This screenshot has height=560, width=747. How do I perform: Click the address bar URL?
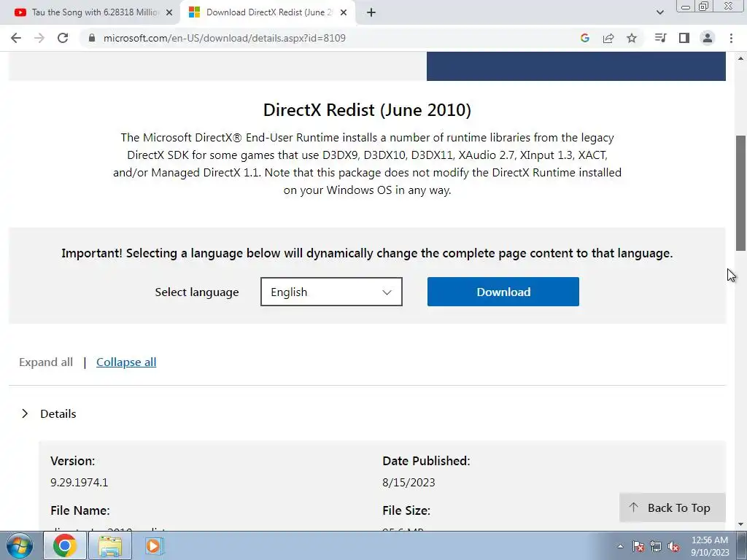pyautogui.click(x=225, y=38)
